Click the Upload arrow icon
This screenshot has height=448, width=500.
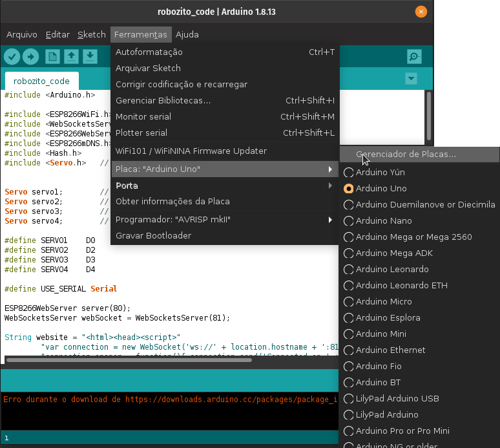point(30,57)
